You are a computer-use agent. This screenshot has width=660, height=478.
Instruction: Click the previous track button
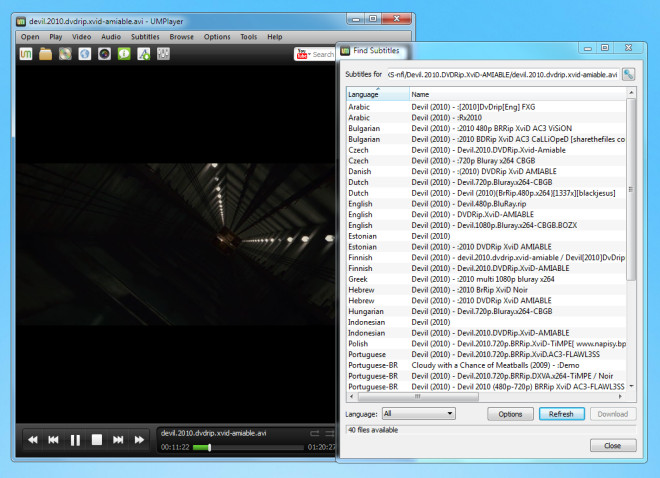(x=53, y=440)
